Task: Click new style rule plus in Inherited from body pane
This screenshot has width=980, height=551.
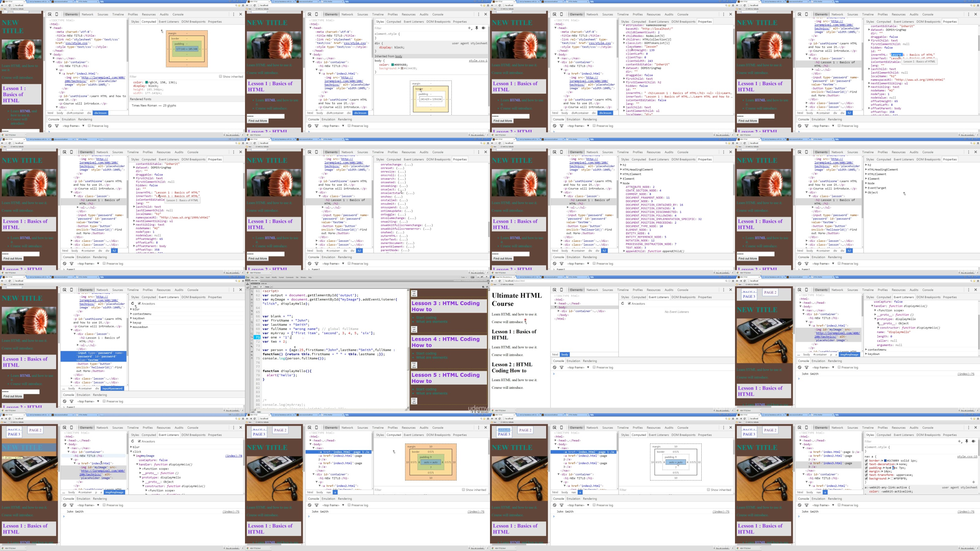Action: 469,28
